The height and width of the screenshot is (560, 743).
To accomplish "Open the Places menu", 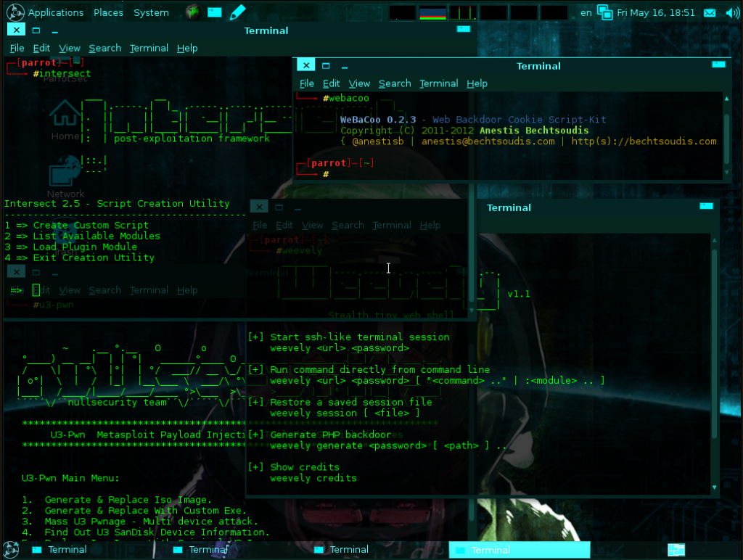I will (109, 13).
